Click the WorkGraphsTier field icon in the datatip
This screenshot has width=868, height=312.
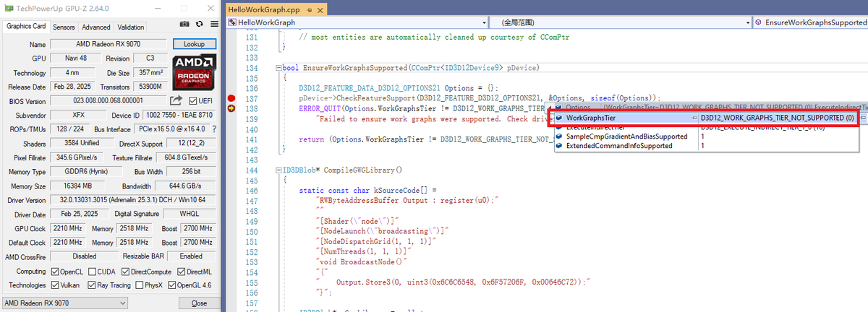pyautogui.click(x=559, y=117)
